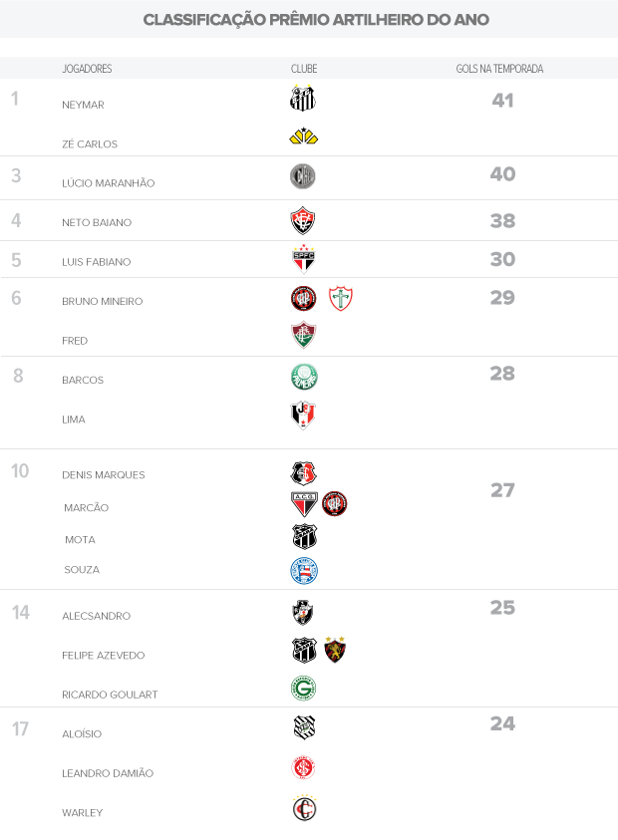The height and width of the screenshot is (840, 618).
Task: Click the Jogadores column header
Action: pos(87,69)
